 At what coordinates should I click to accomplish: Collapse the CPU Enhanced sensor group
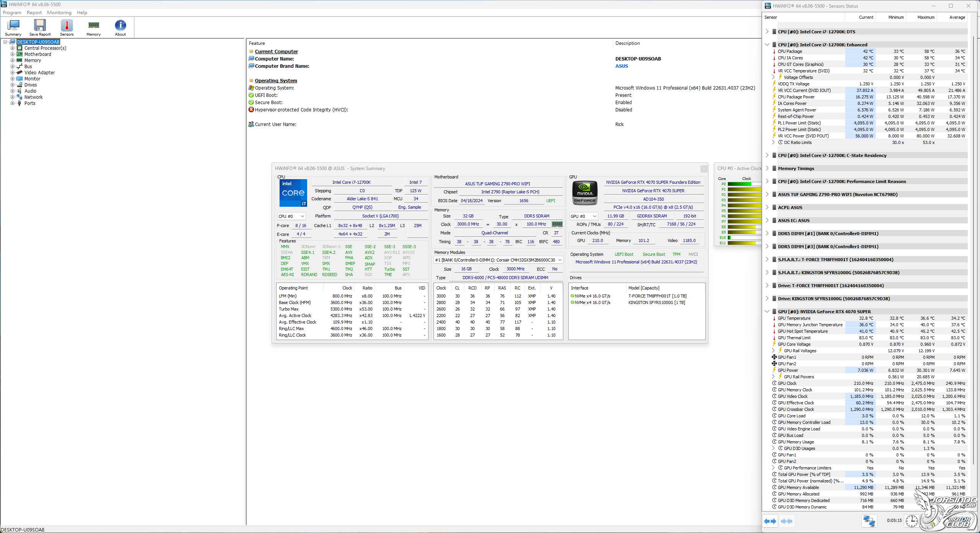tap(767, 45)
